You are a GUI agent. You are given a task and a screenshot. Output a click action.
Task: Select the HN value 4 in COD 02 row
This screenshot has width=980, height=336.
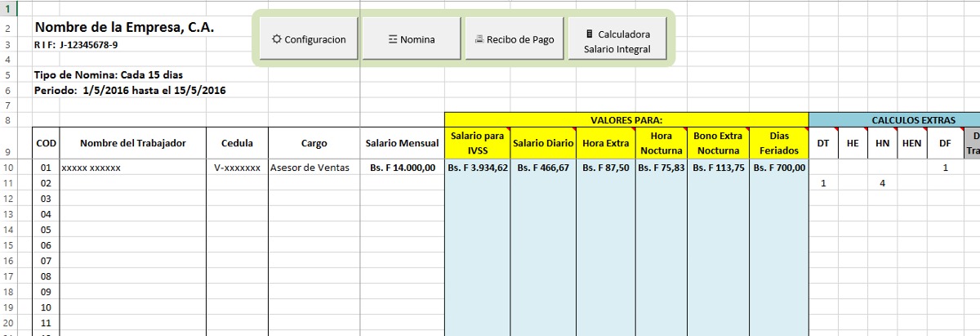click(882, 183)
